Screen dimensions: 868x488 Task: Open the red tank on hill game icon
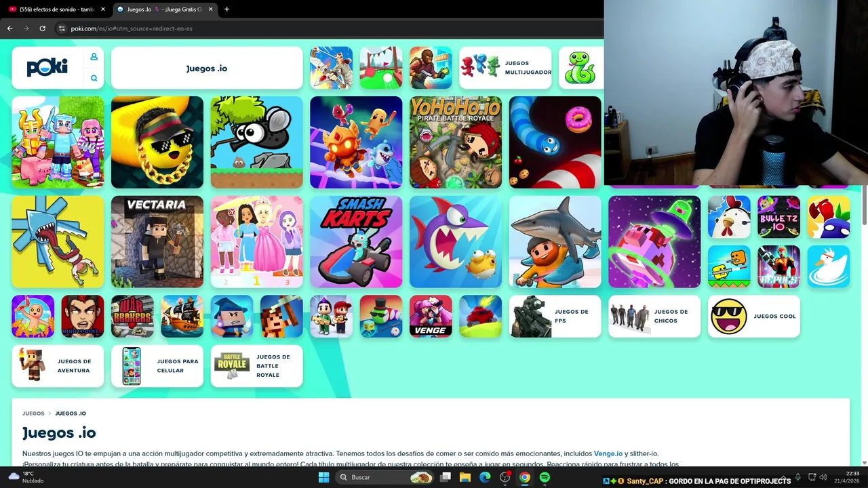(x=480, y=317)
